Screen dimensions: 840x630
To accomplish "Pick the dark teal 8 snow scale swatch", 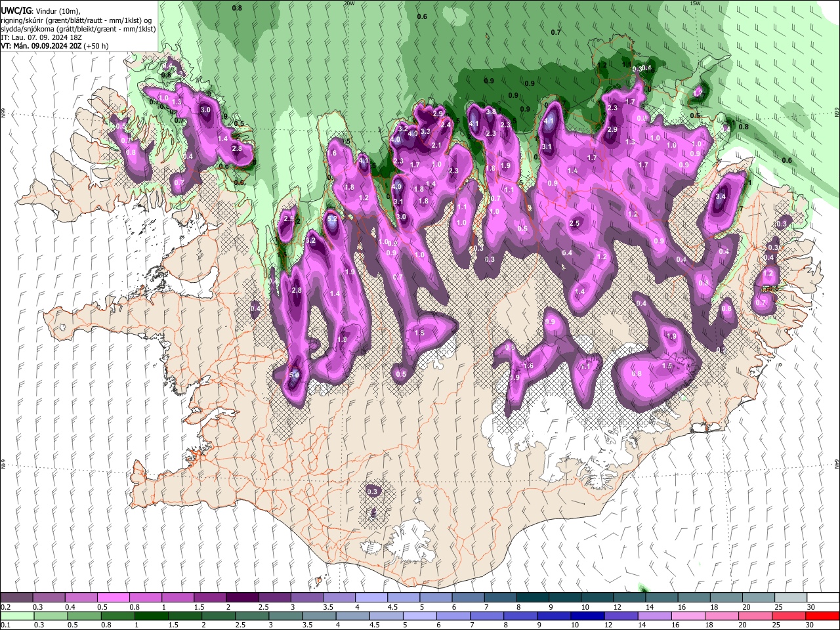I will coord(532,598).
